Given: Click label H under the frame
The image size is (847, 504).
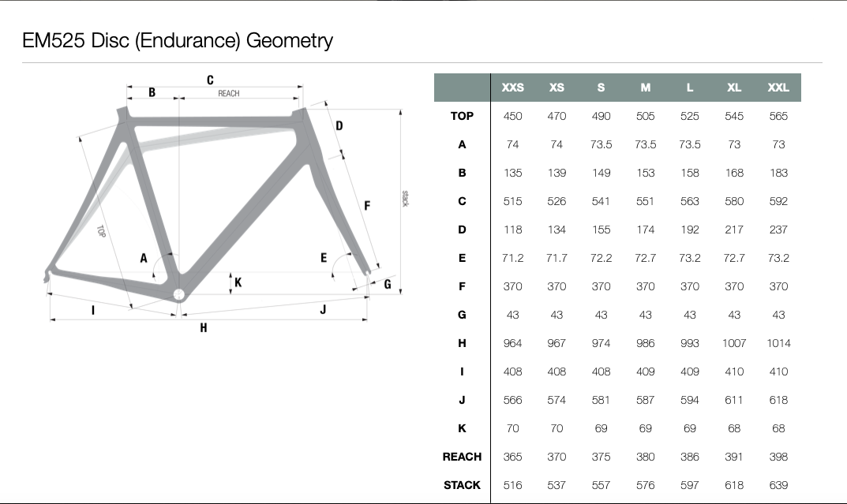Looking at the screenshot, I should point(204,327).
